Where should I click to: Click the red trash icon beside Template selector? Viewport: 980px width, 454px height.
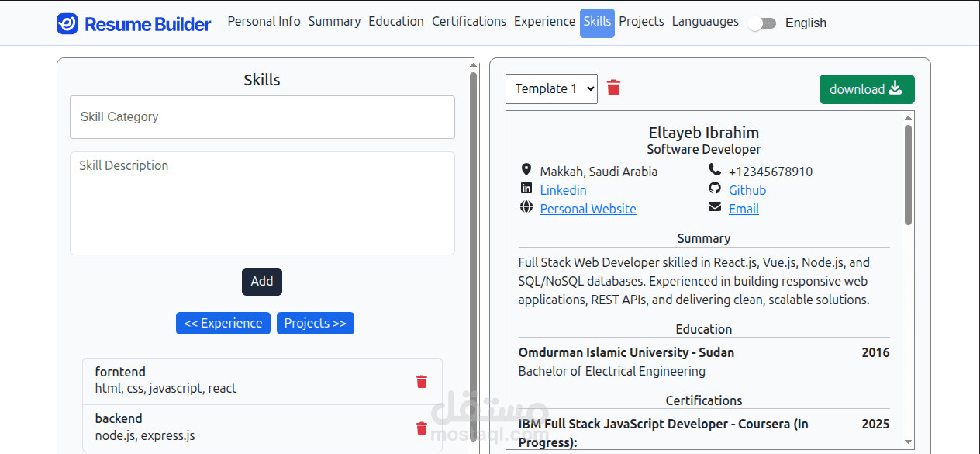(x=613, y=88)
